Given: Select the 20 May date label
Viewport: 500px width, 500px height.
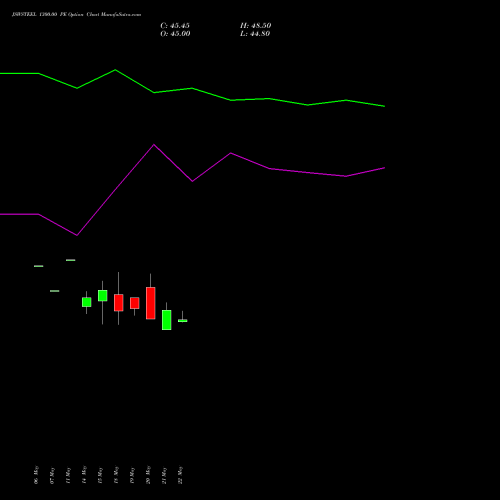Looking at the screenshot, I should point(148,475).
